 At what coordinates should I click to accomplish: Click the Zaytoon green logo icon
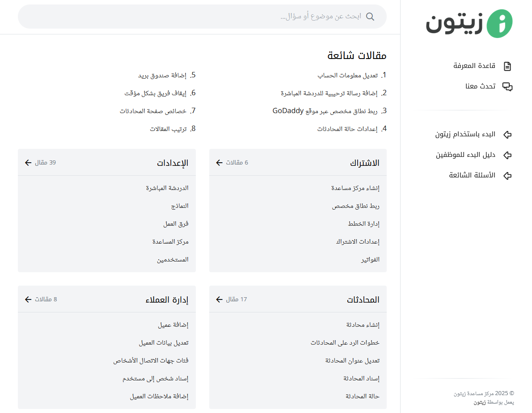coord(499,23)
